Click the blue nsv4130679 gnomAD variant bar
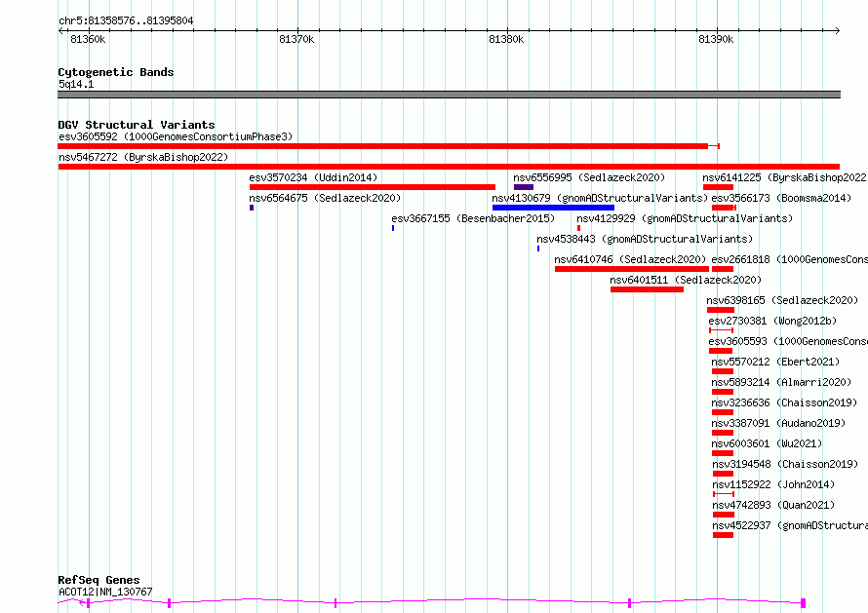 (x=553, y=208)
